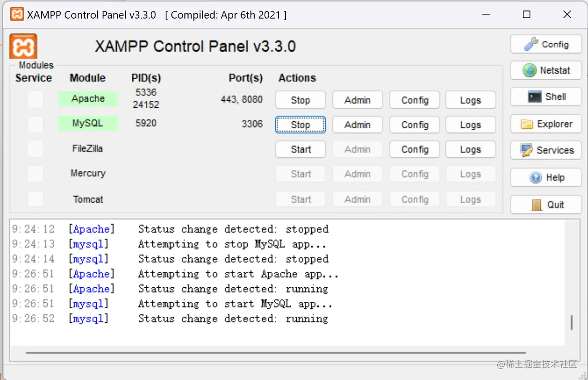Close the XAMPP Control Panel window

coord(567,14)
